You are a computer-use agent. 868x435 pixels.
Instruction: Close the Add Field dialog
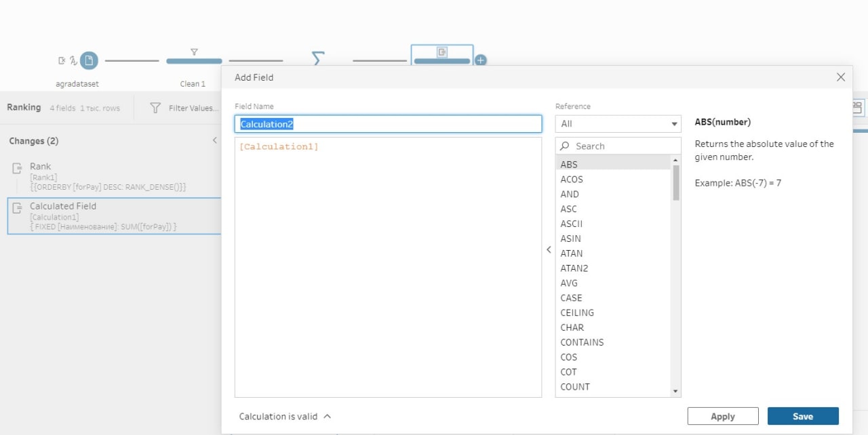pyautogui.click(x=841, y=77)
